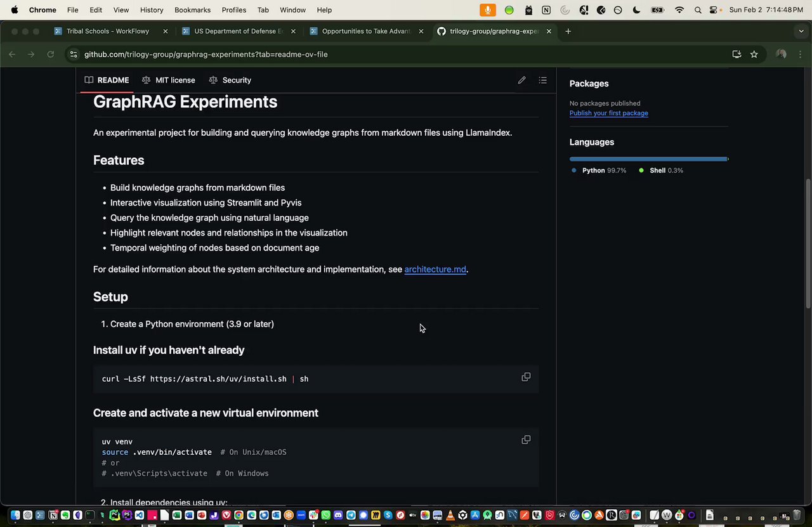Click the pencil edit README icon
Image resolution: width=812 pixels, height=527 pixels.
[521, 80]
